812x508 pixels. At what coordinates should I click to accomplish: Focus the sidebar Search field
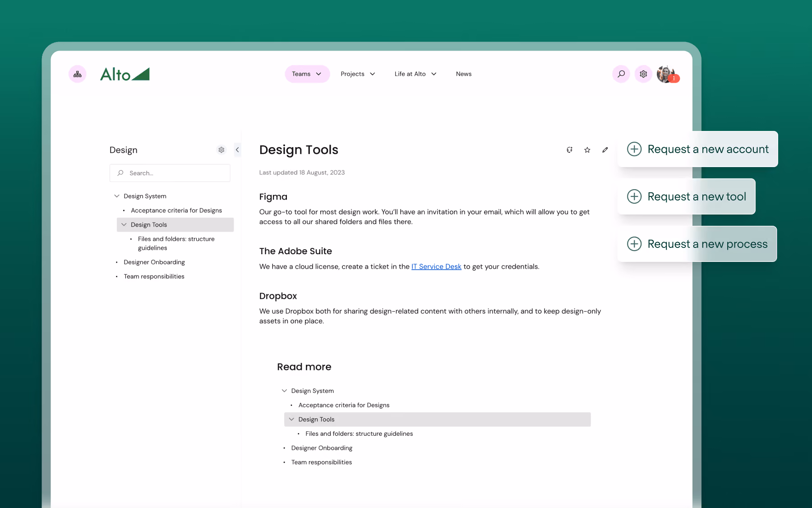pos(170,173)
